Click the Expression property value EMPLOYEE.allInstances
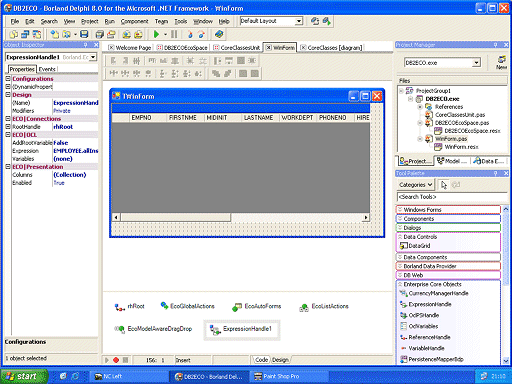Viewport: 512px width, 384px height. pyautogui.click(x=76, y=151)
